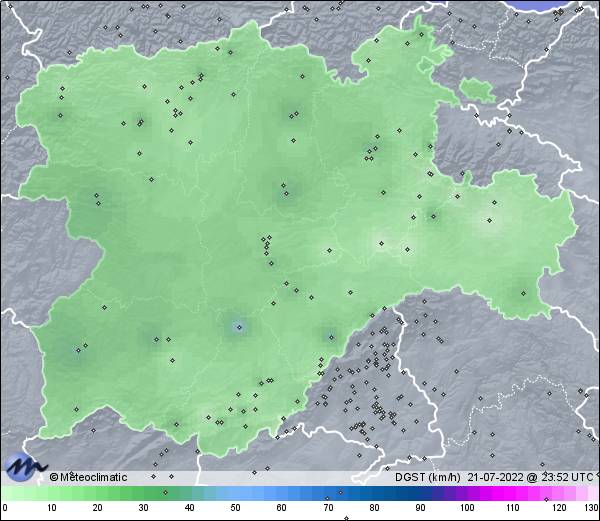Click the scale label 130
Screen dimensions: 600x521
[592, 508]
